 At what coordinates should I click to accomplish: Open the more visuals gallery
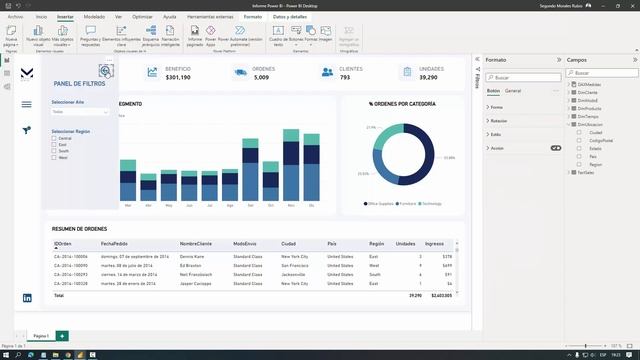[62, 36]
